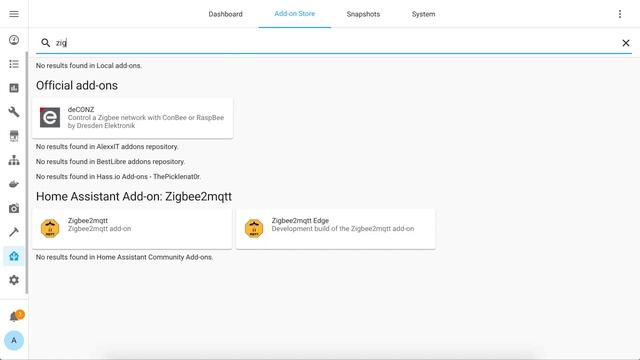640x360 pixels.
Task: Open the Zigbee2mqtt Edge add-on card
Action: (x=336, y=229)
